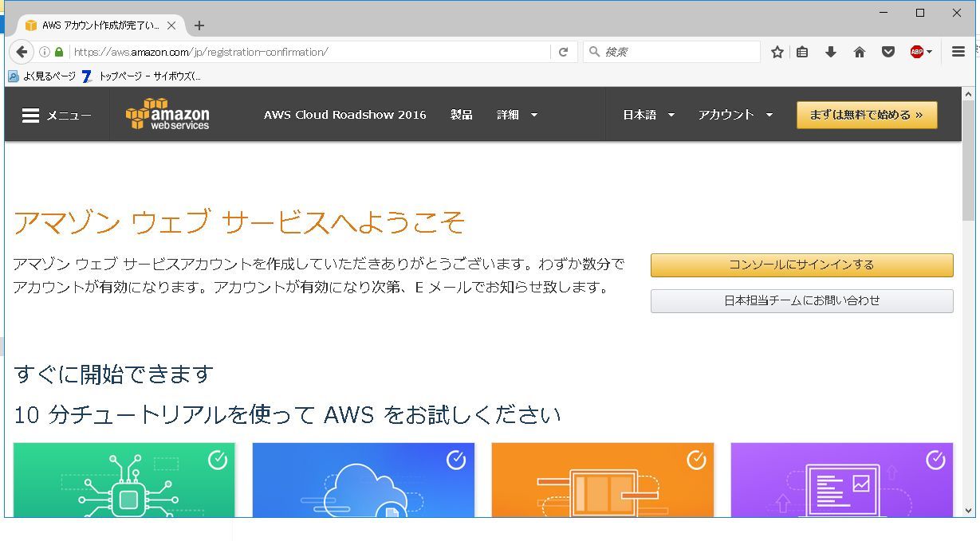Select the AWS アカウント作成 tab
This screenshot has height=541, width=980.
[100, 25]
